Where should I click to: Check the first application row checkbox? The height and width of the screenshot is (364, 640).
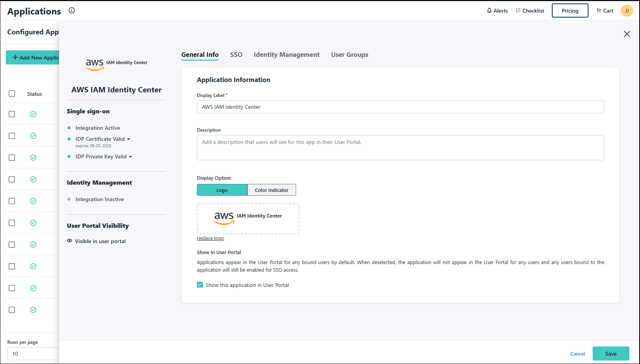[12, 114]
